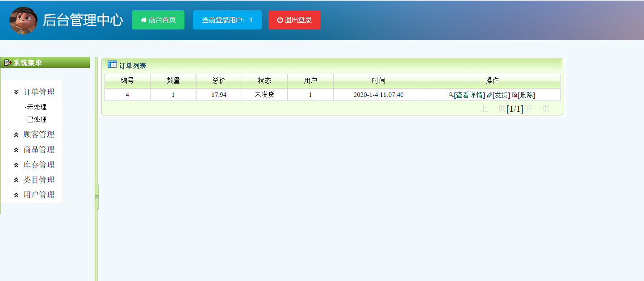644x281 pixels.
Task: Select the 未处理 orders submenu item
Action: pyautogui.click(x=37, y=107)
